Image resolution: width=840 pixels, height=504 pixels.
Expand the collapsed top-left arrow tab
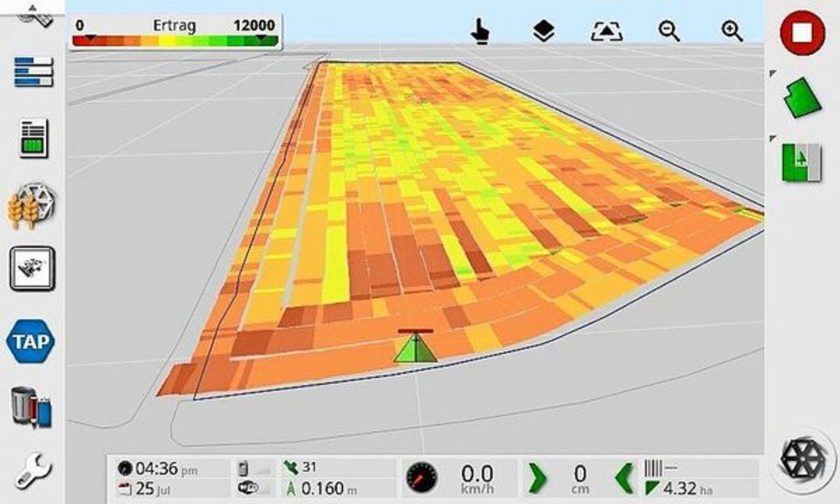coord(32,8)
